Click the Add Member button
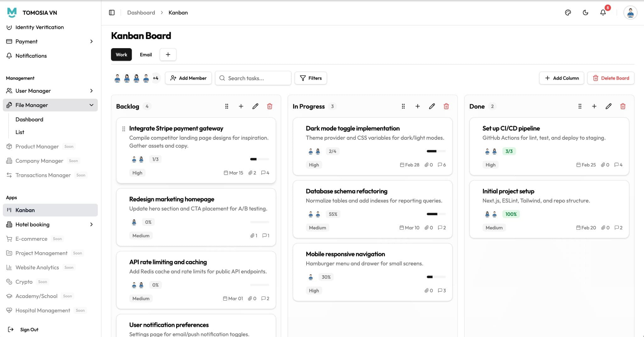This screenshot has width=644, height=337. pyautogui.click(x=188, y=78)
